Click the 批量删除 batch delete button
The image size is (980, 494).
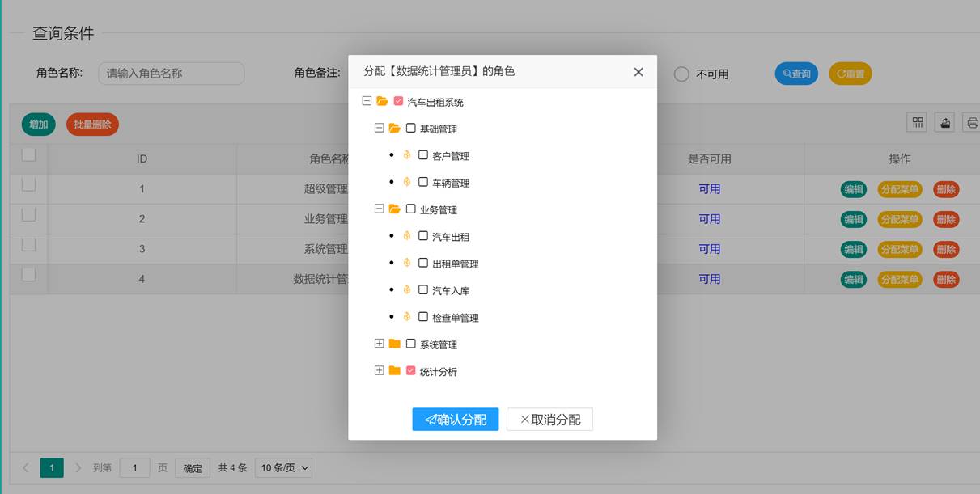coord(92,125)
